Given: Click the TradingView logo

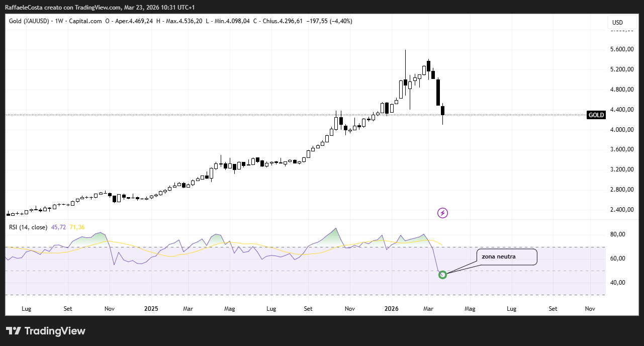Looking at the screenshot, I should [x=46, y=331].
